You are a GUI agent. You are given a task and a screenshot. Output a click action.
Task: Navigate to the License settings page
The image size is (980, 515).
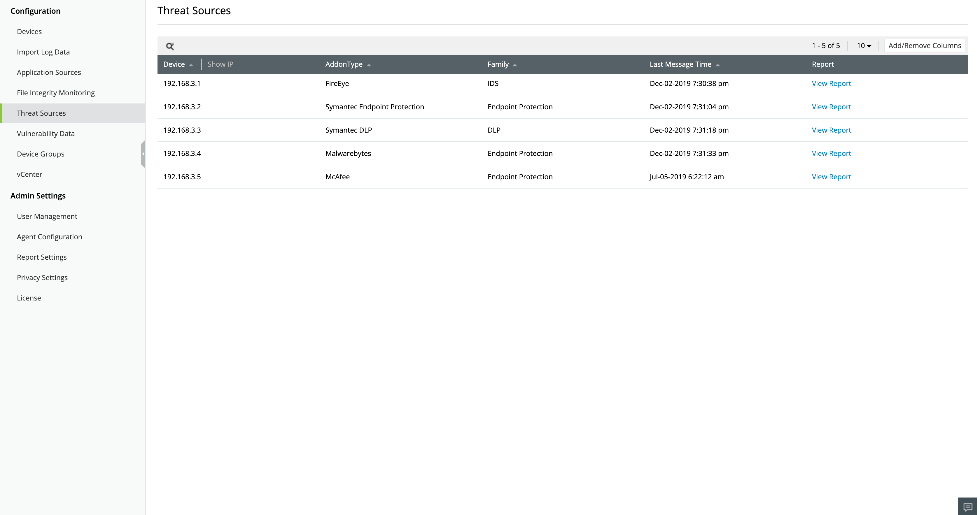click(29, 298)
